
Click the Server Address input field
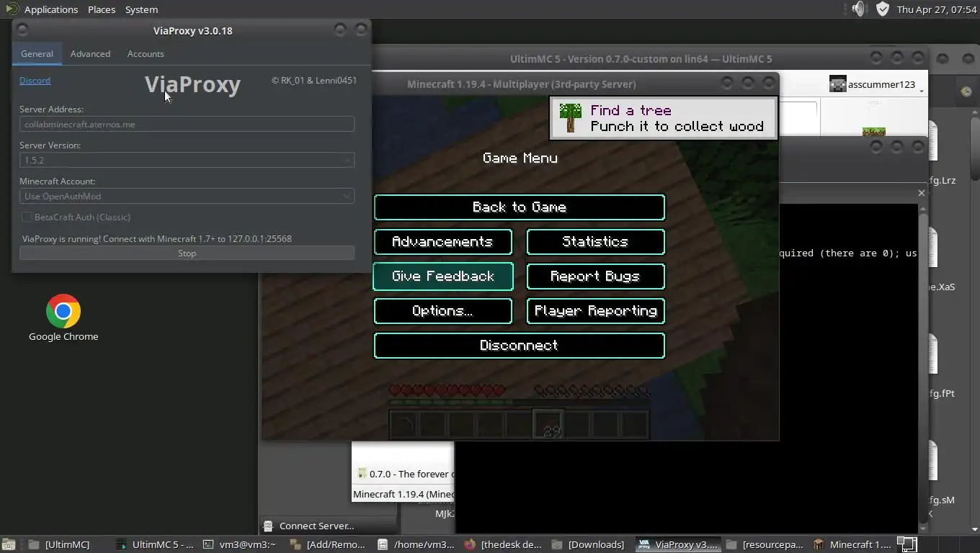click(187, 124)
